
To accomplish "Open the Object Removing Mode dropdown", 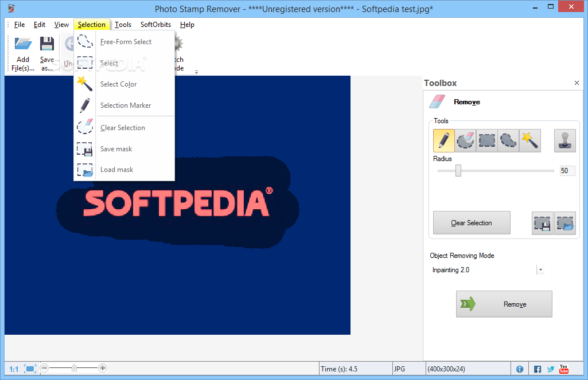I will point(540,270).
